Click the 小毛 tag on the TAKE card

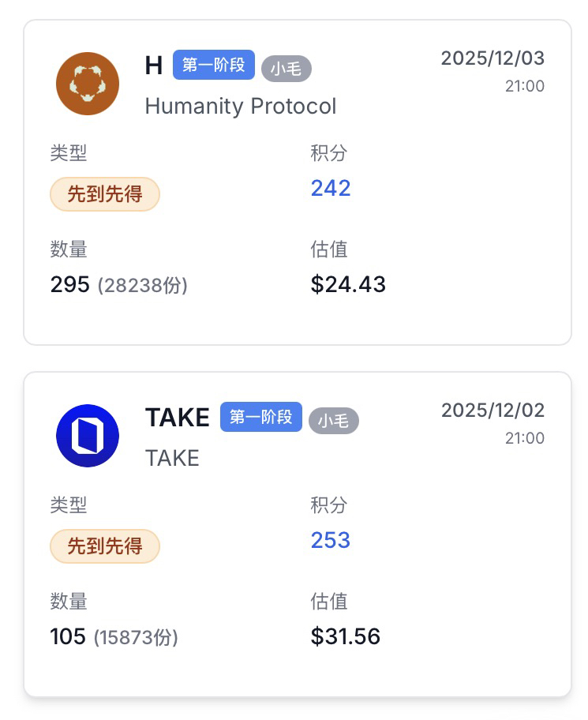333,421
